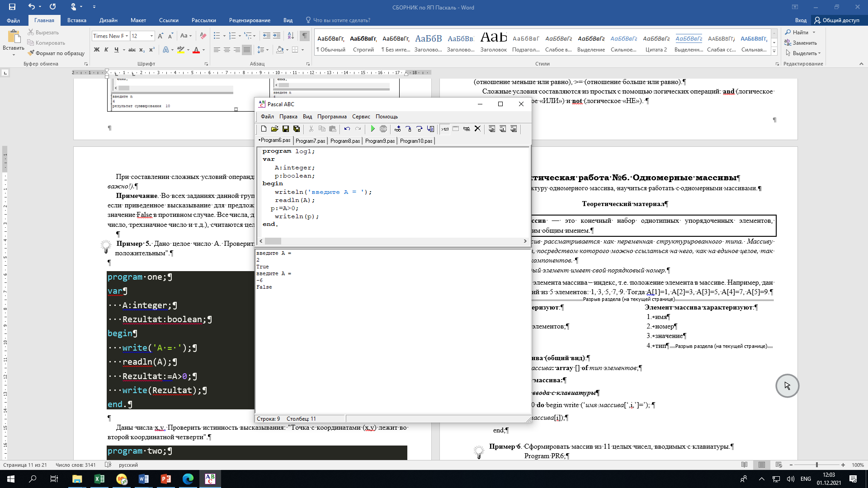Screen dimensions: 868x488
Task: Apply subscript formatting in Word
Action: tap(142, 50)
